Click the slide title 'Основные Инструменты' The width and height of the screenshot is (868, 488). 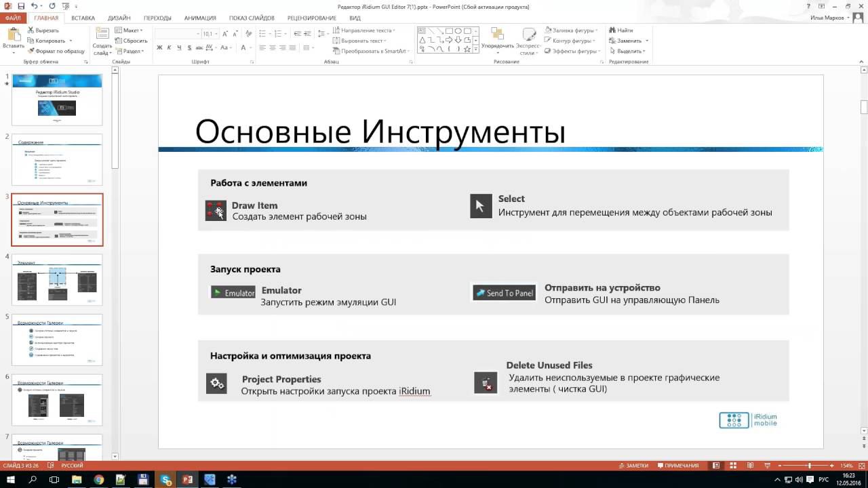pyautogui.click(x=380, y=131)
